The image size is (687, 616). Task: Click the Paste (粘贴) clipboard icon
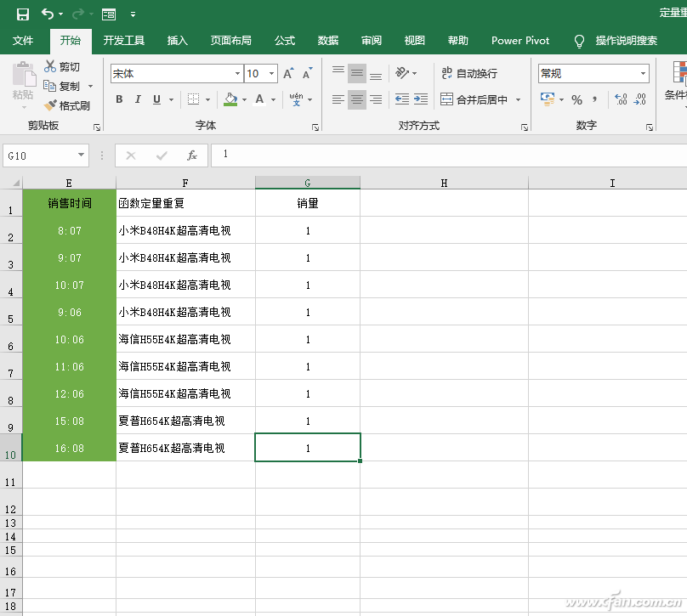pyautogui.click(x=24, y=75)
